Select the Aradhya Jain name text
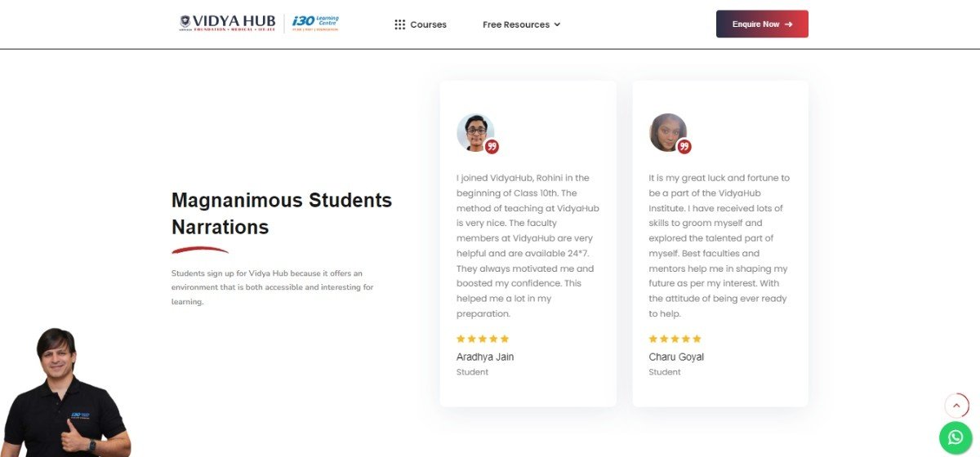980x457 pixels. point(485,357)
